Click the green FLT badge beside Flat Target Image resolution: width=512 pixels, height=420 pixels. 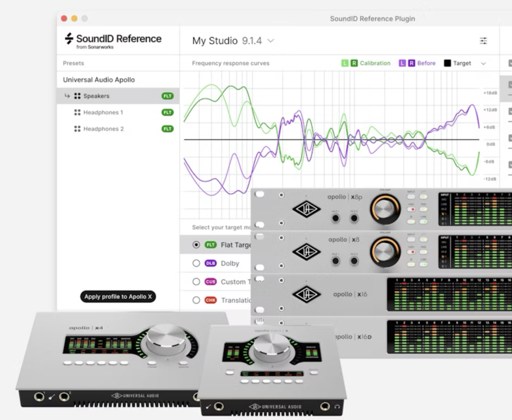coord(211,245)
